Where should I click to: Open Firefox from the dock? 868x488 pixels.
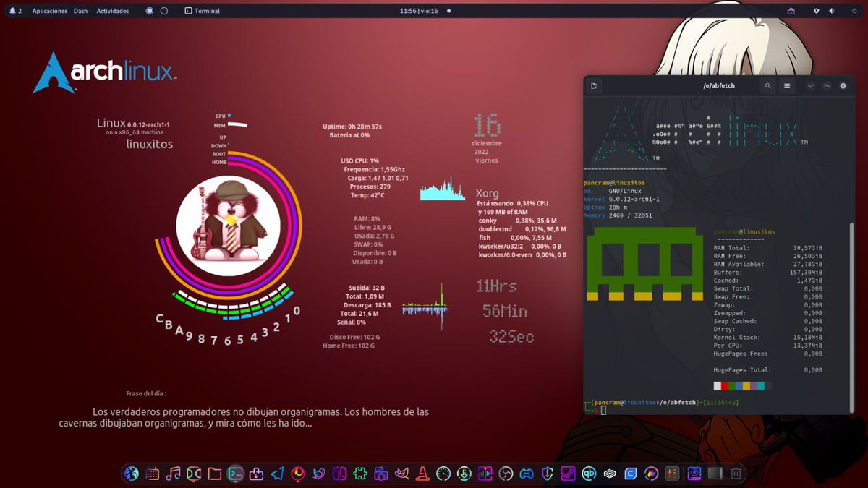tap(298, 474)
